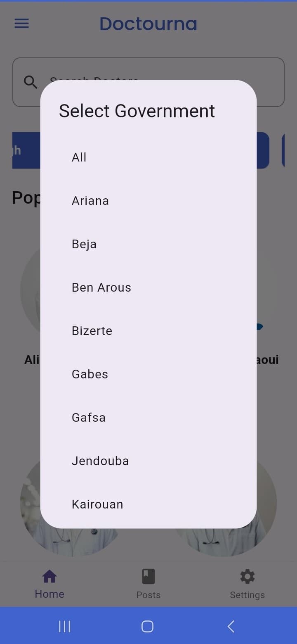Tap the search magnifier icon
The image size is (297, 644).
[x=31, y=82]
